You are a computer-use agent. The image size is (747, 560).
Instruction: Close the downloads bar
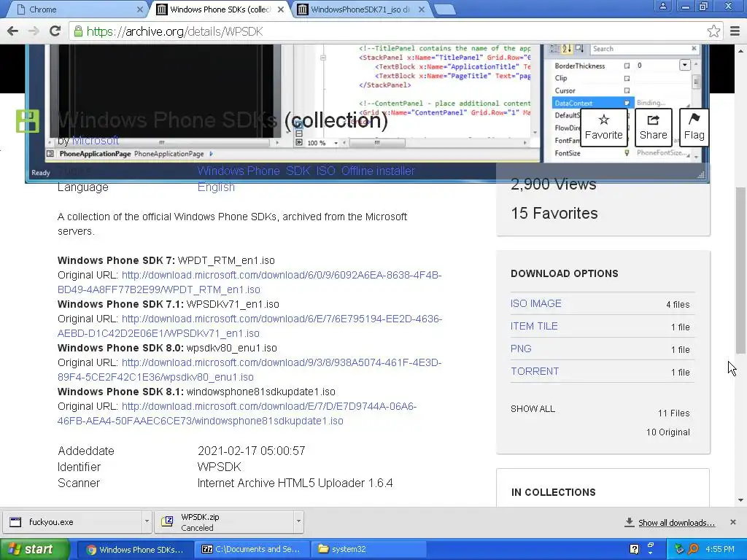click(732, 522)
